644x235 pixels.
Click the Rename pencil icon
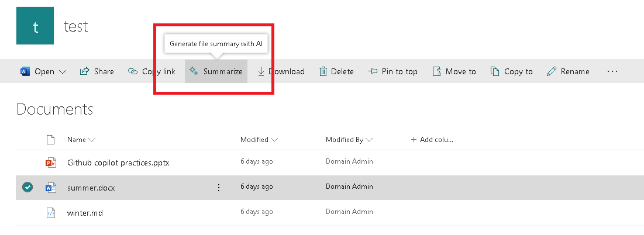(x=552, y=72)
